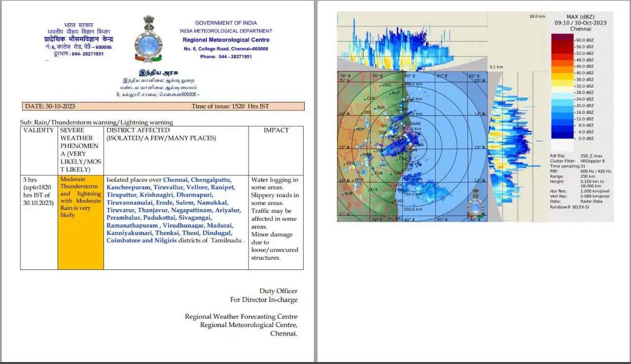Click the Chennai district name in the table
This screenshot has width=631, height=364.
(x=176, y=180)
